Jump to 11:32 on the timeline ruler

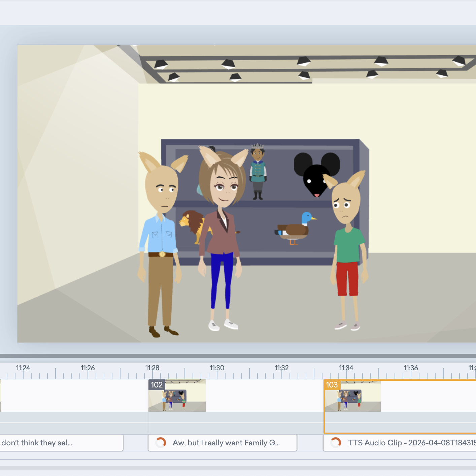282,368
